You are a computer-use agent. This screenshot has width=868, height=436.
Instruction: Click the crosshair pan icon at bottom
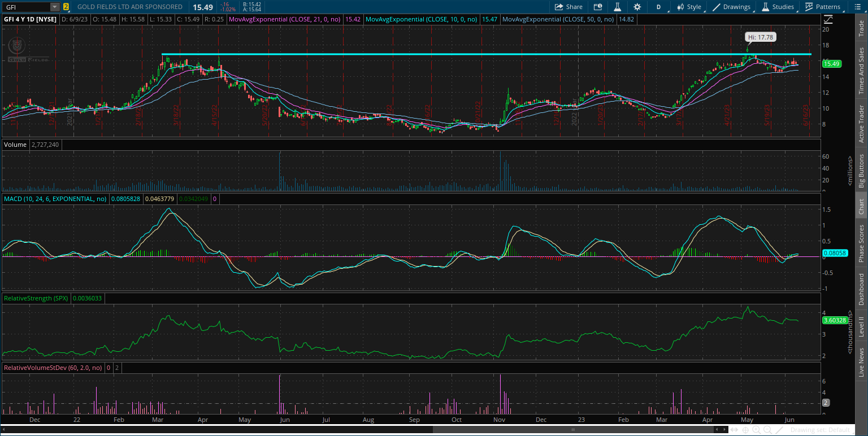tap(746, 430)
